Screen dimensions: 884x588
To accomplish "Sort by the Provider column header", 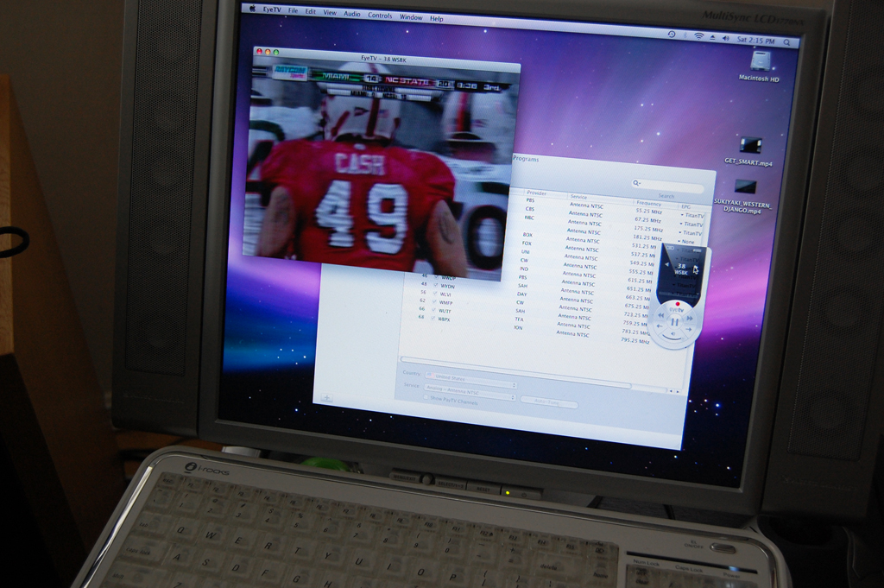I will click(537, 193).
